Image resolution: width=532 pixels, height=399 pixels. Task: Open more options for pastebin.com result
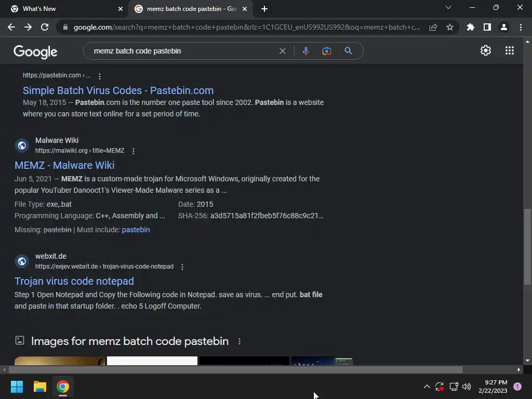[99, 76]
